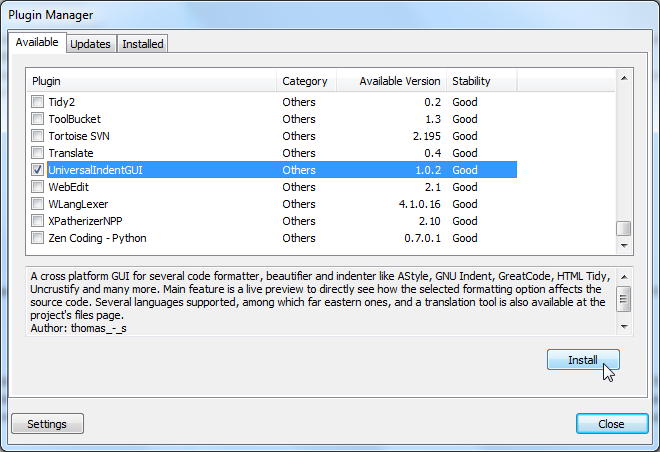Screen dimensions: 660x452
Task: Uncheck the UniversalIndentGUI checkbox
Action: (38, 170)
